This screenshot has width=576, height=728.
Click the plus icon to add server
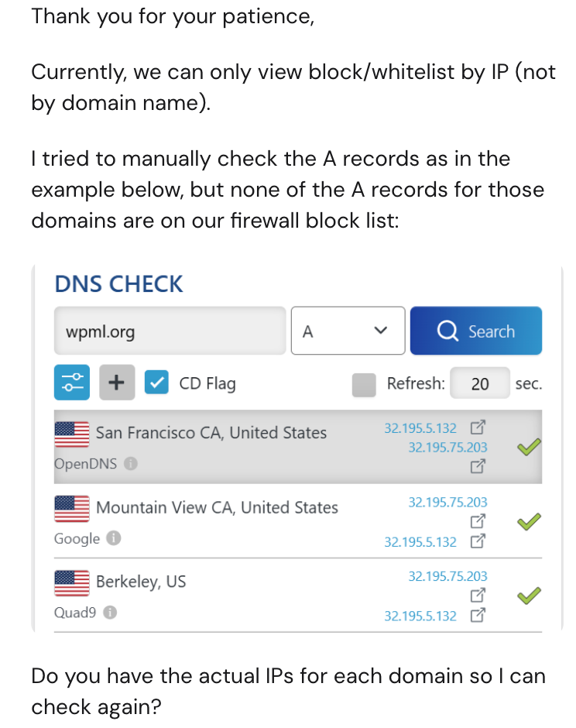117,383
